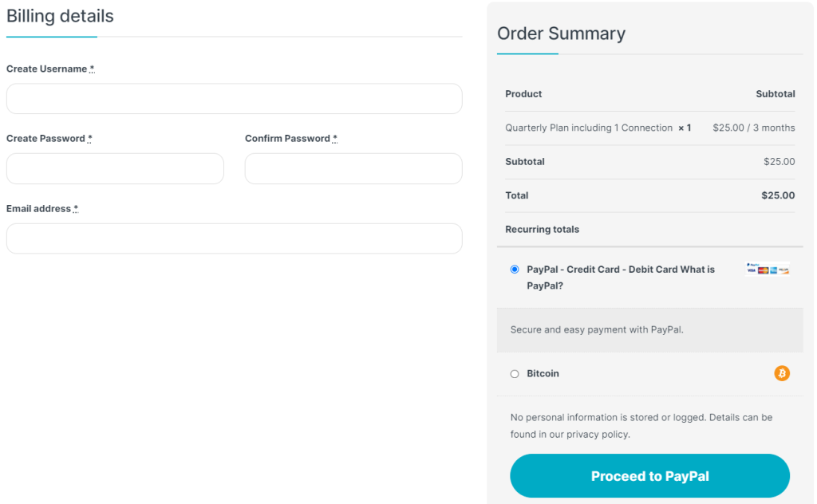Image resolution: width=817 pixels, height=504 pixels.
Task: Click the Bitcoin payment option label
Action: pyautogui.click(x=543, y=374)
